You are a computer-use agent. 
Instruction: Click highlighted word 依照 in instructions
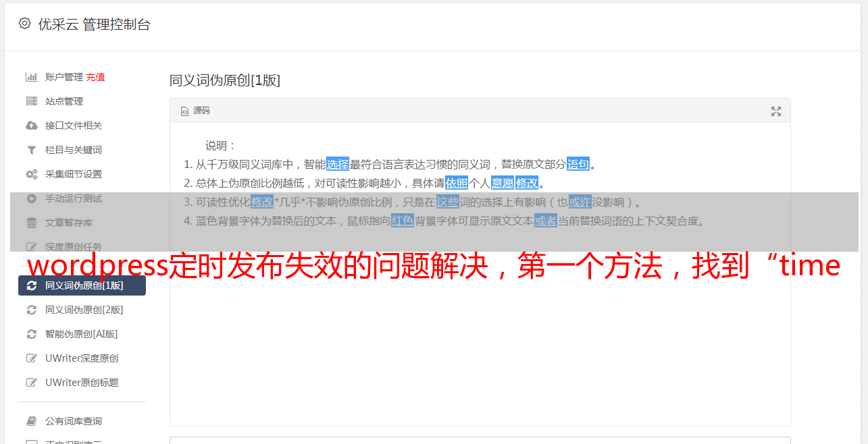click(x=457, y=183)
